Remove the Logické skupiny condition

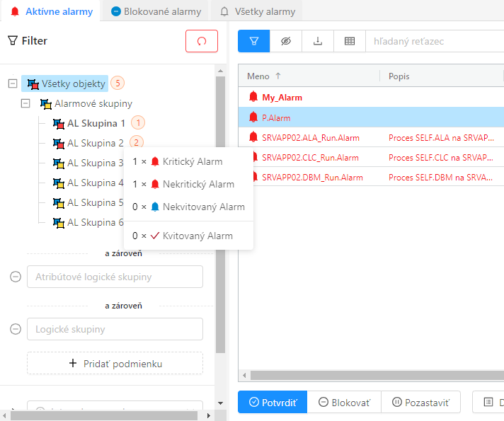[16, 329]
